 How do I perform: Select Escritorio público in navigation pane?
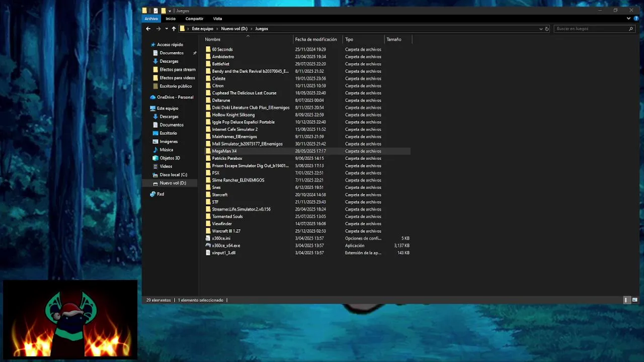click(x=176, y=86)
